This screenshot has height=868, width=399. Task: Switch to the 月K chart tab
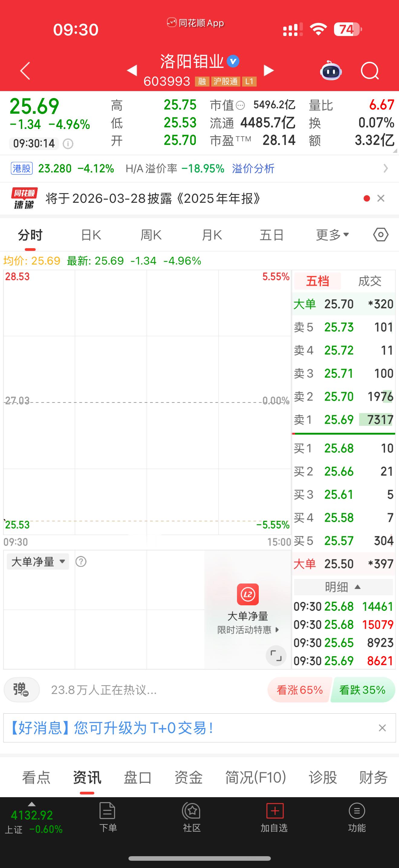212,235
